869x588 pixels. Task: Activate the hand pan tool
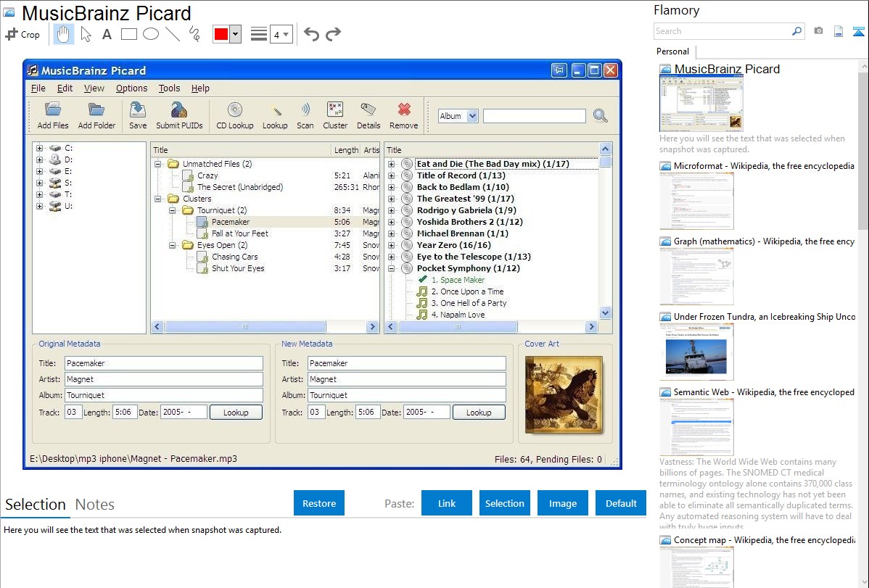click(63, 34)
